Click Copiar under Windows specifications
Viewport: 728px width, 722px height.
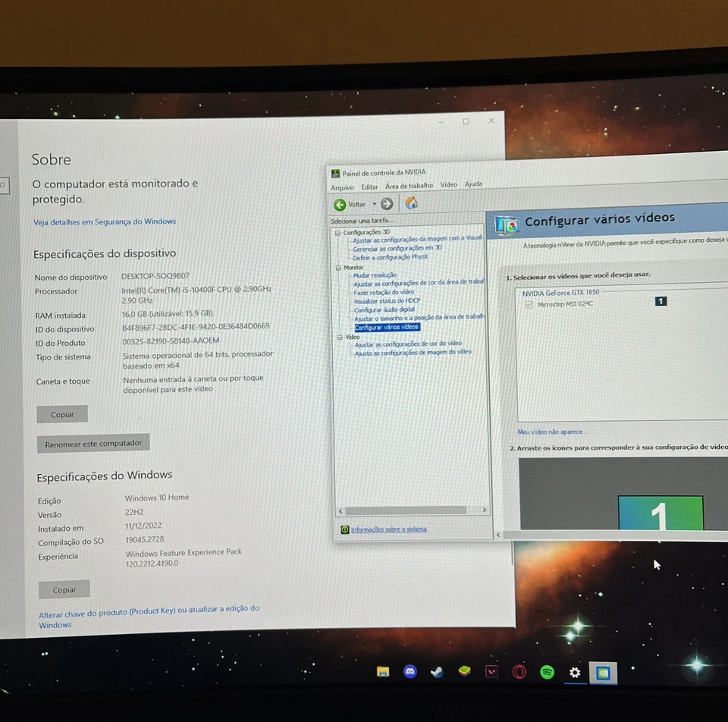(64, 590)
